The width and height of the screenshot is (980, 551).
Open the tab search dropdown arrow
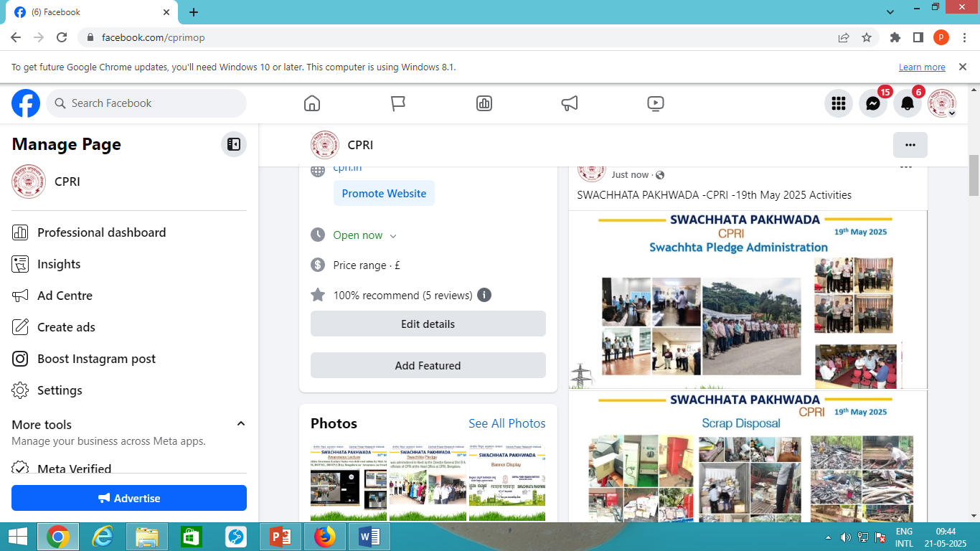point(890,12)
